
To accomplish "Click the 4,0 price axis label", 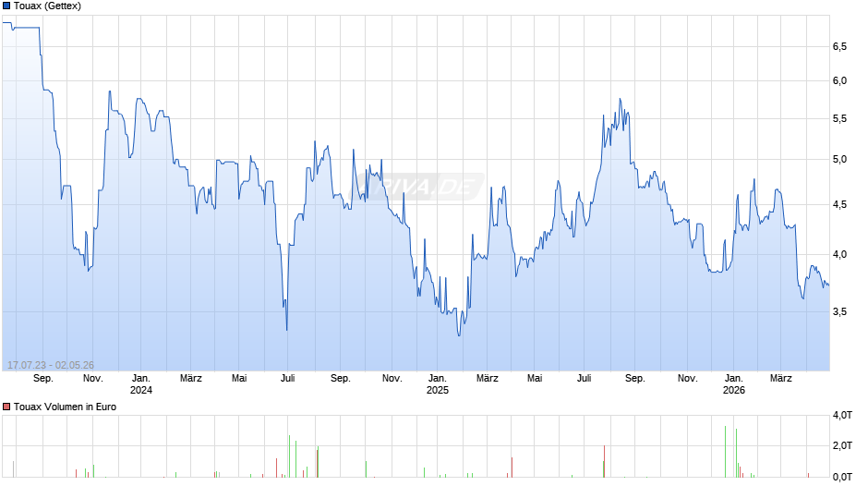I will click(x=839, y=254).
